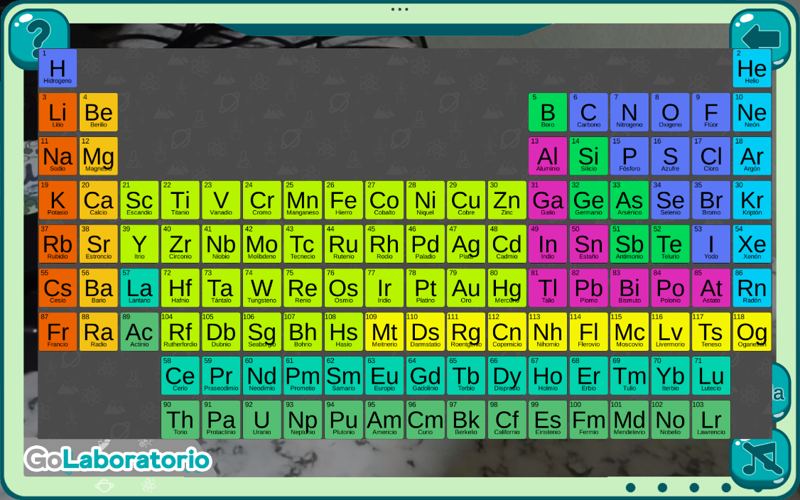Click the Oxygen (O) element tile
The height and width of the screenshot is (500, 800).
(670, 112)
